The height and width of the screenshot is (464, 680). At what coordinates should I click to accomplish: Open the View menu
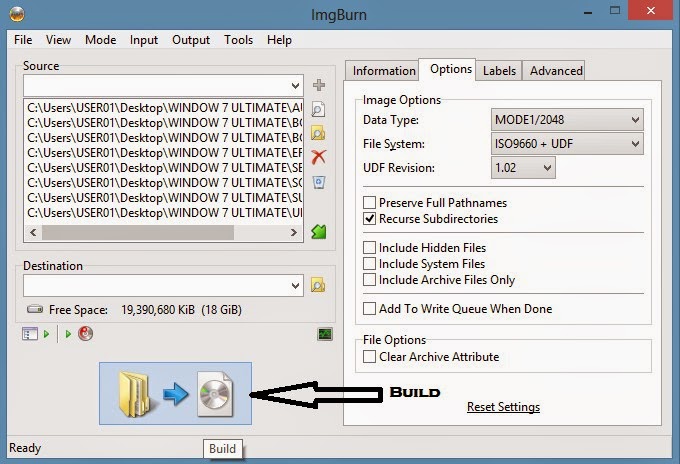(58, 40)
